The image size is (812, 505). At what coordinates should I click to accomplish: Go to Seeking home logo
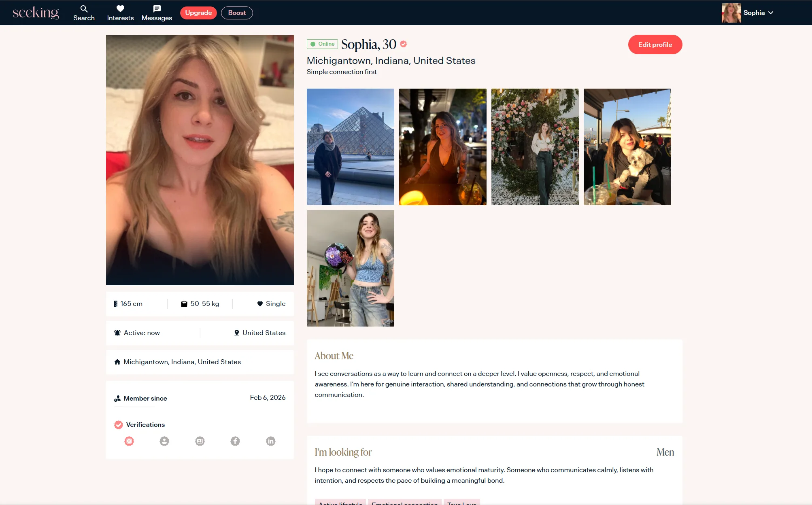36,13
